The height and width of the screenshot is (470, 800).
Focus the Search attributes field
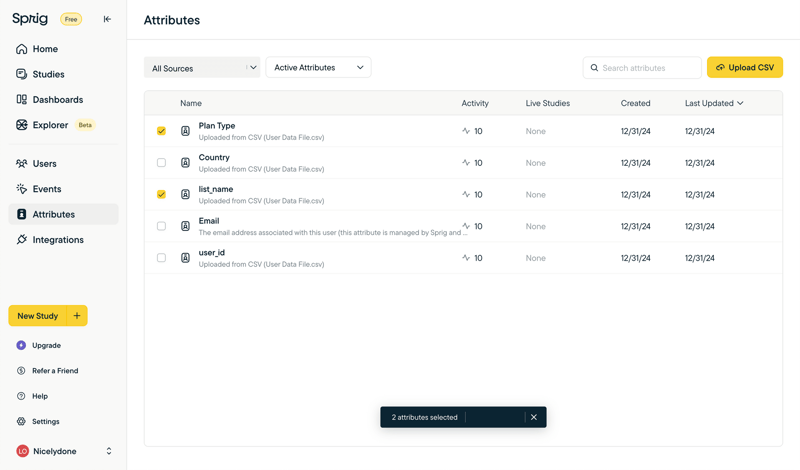[642, 68]
